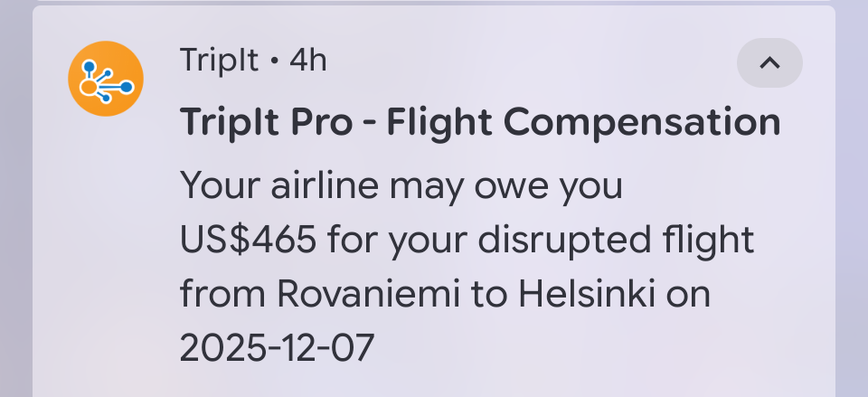Tap the "TripIt" app name label
Image resolution: width=868 pixels, height=397 pixels.
click(220, 61)
